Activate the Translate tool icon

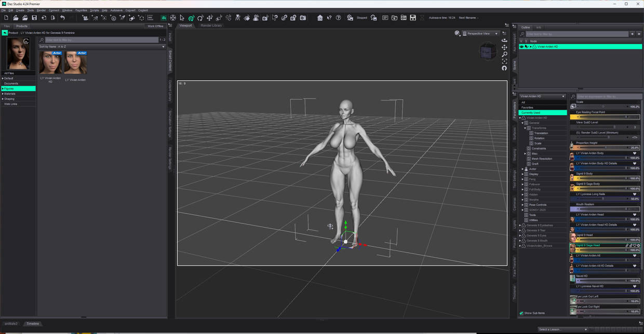point(210,18)
